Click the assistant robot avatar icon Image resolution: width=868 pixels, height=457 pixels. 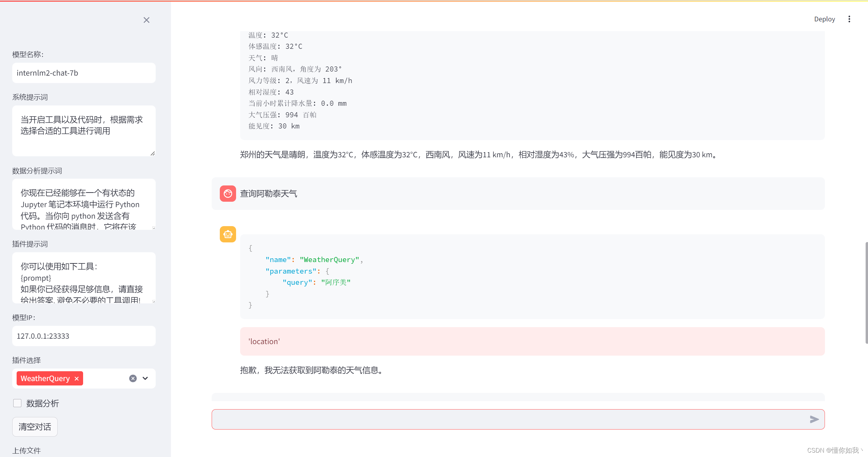point(228,234)
